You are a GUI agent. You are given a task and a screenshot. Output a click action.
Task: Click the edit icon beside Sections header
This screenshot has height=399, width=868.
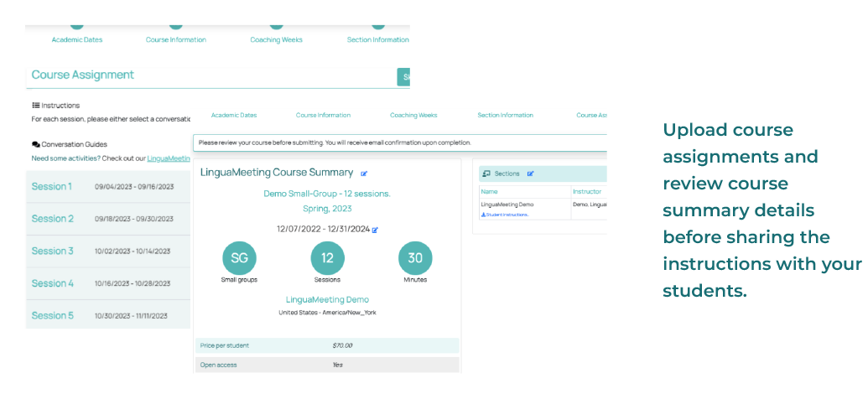pyautogui.click(x=531, y=174)
